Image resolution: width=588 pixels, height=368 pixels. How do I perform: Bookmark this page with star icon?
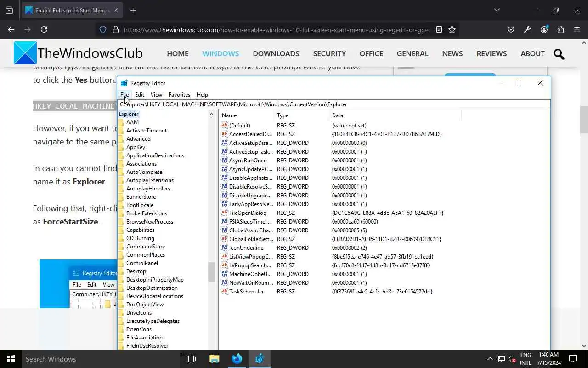pyautogui.click(x=452, y=29)
